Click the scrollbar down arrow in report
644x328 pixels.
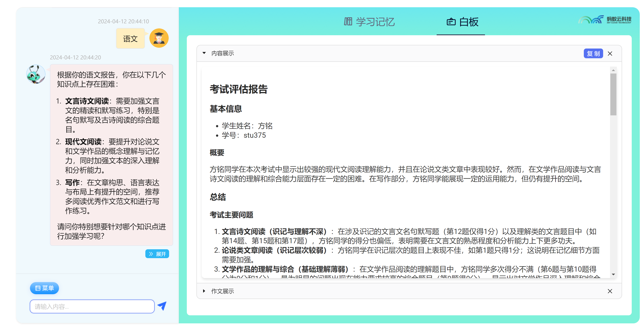[613, 274]
